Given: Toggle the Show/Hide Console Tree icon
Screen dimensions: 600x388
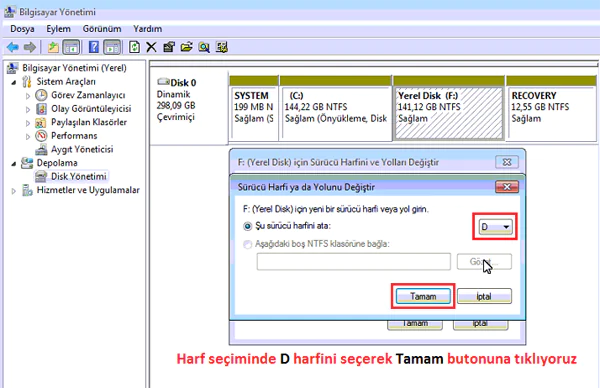Looking at the screenshot, I should [71, 47].
